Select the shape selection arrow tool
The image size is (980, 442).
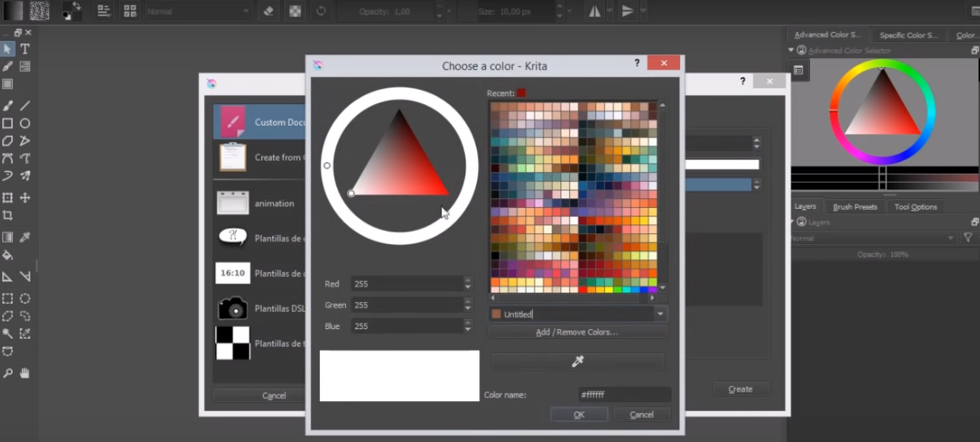[x=7, y=49]
